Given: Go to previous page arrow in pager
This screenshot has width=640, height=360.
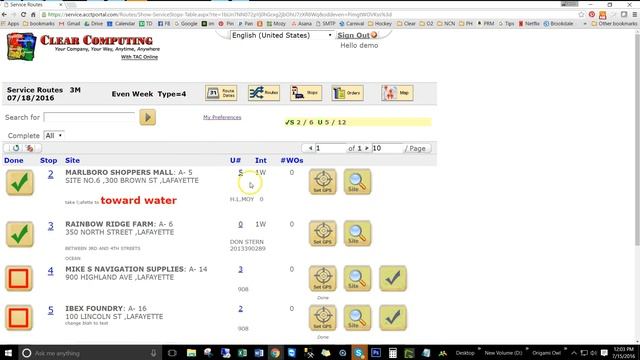Looking at the screenshot, I should (x=310, y=148).
